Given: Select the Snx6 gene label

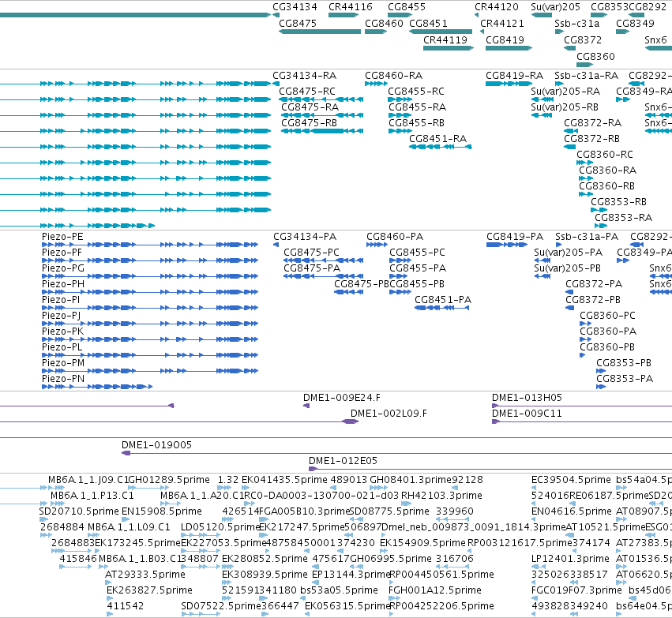Looking at the screenshot, I should pyautogui.click(x=655, y=40).
